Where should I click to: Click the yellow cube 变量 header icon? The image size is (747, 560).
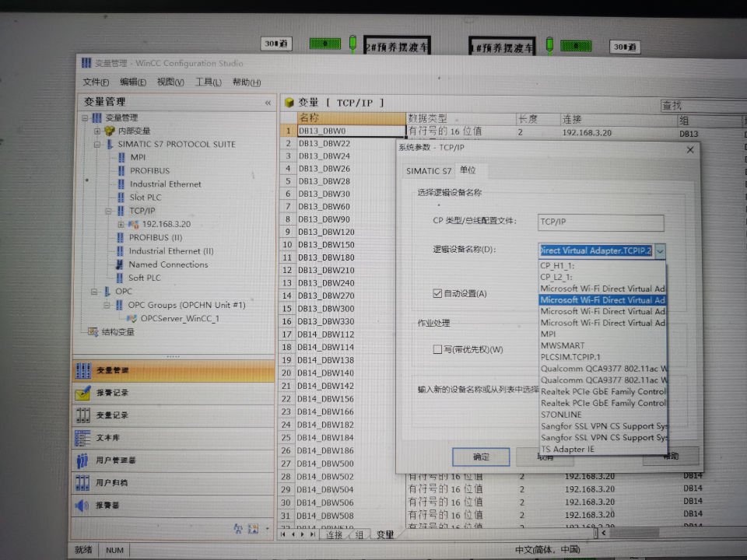click(x=289, y=103)
